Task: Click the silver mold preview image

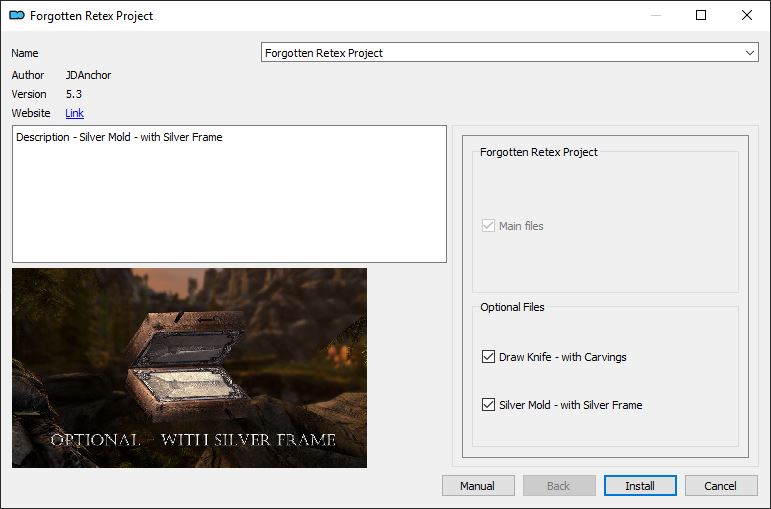Action: tap(189, 367)
